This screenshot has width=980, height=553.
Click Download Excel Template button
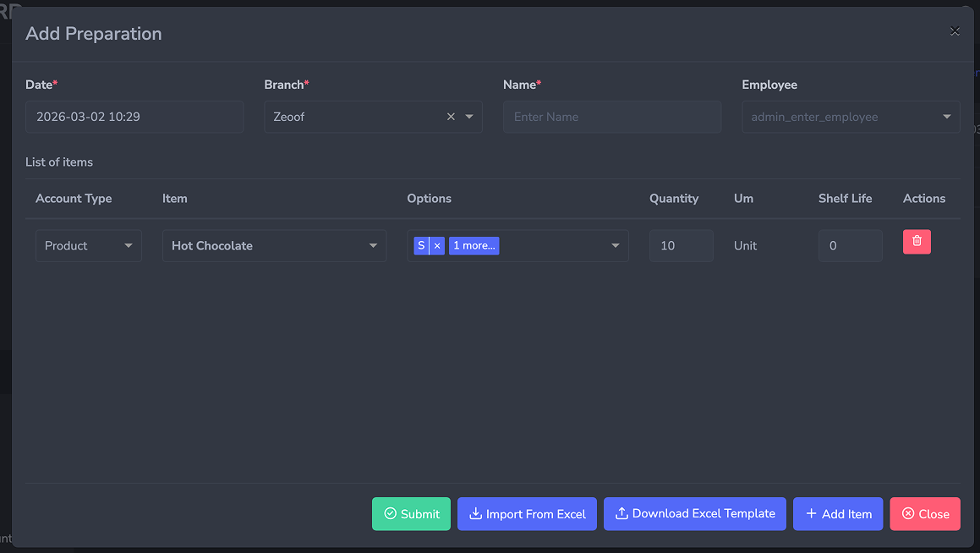pos(695,513)
